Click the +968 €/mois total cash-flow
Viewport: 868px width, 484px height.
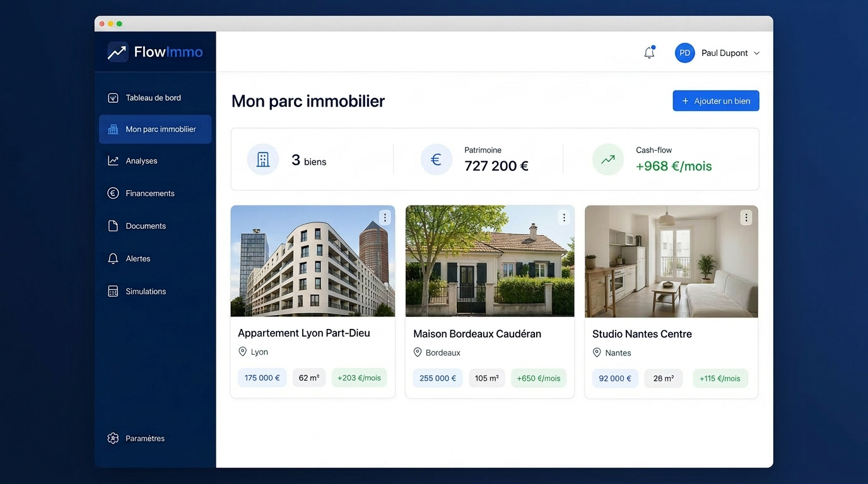674,166
